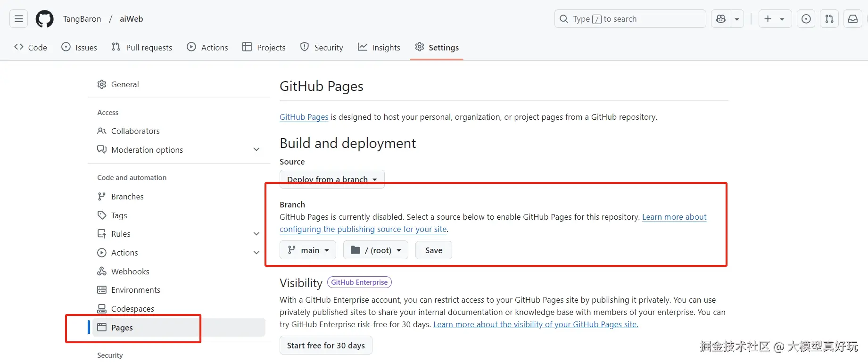Click the GitHub Enterprise badge

(359, 282)
